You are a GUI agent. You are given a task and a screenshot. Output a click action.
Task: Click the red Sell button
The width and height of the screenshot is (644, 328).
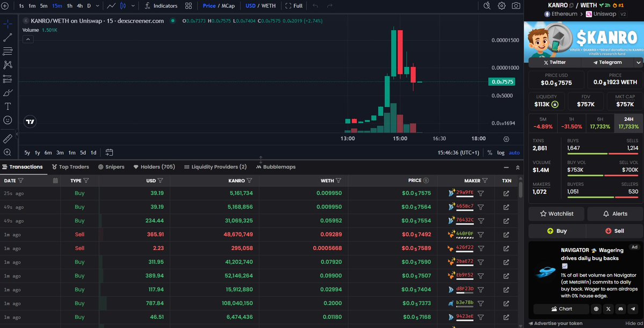pyautogui.click(x=614, y=231)
